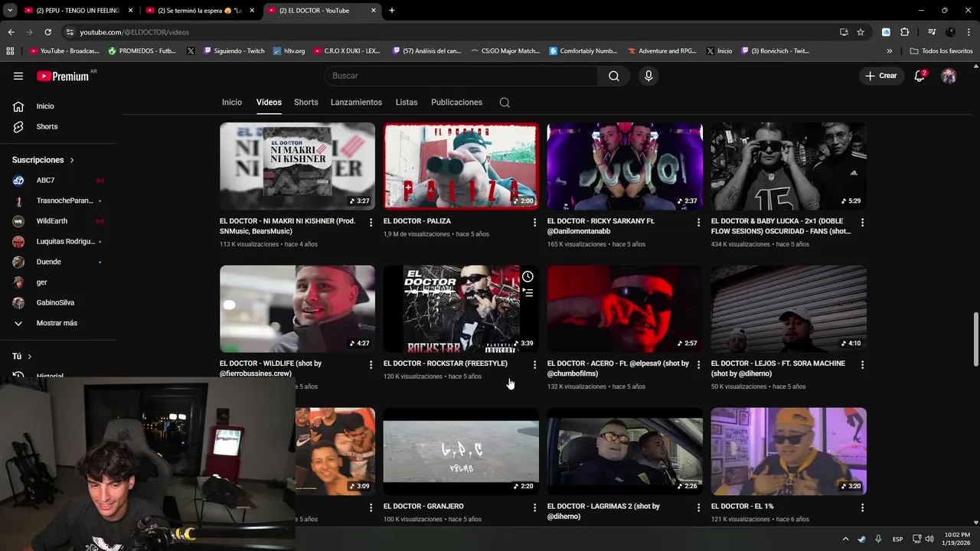This screenshot has width=980, height=551.
Task: Open Chrome extensions puzzle icon
Action: pos(904,32)
